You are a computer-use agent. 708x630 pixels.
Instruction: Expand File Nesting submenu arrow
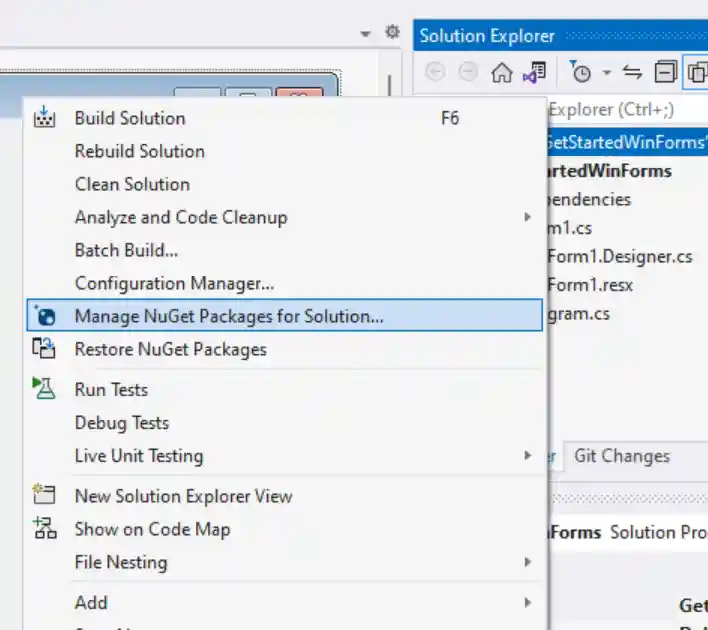tap(527, 562)
